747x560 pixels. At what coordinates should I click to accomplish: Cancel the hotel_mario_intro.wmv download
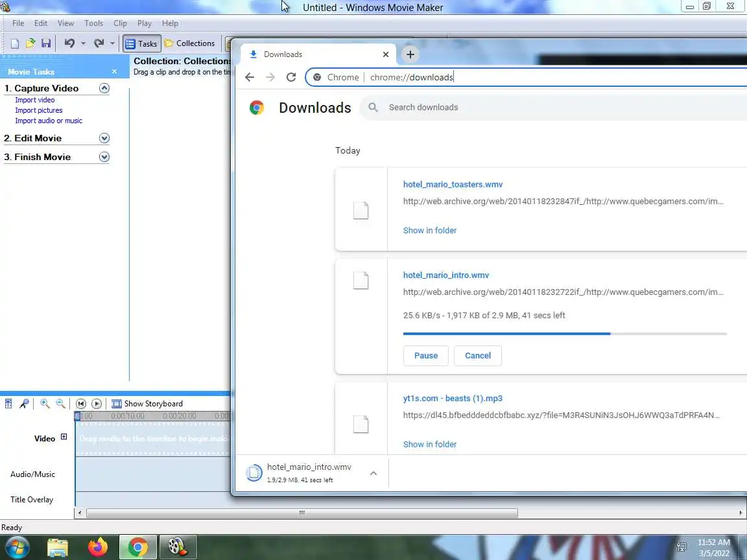click(x=478, y=356)
